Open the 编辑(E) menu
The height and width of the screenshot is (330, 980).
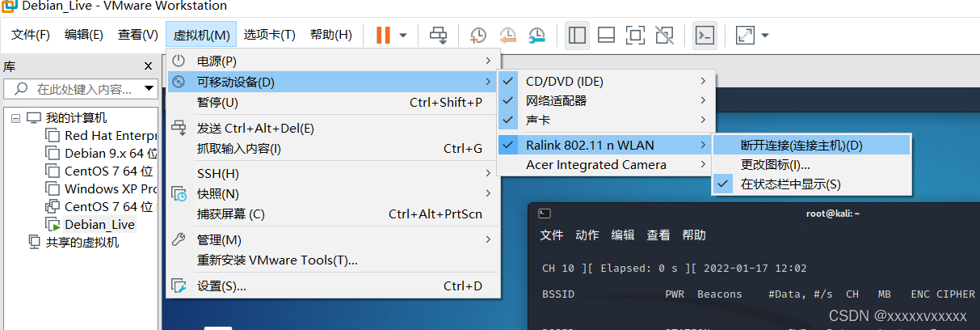(84, 35)
